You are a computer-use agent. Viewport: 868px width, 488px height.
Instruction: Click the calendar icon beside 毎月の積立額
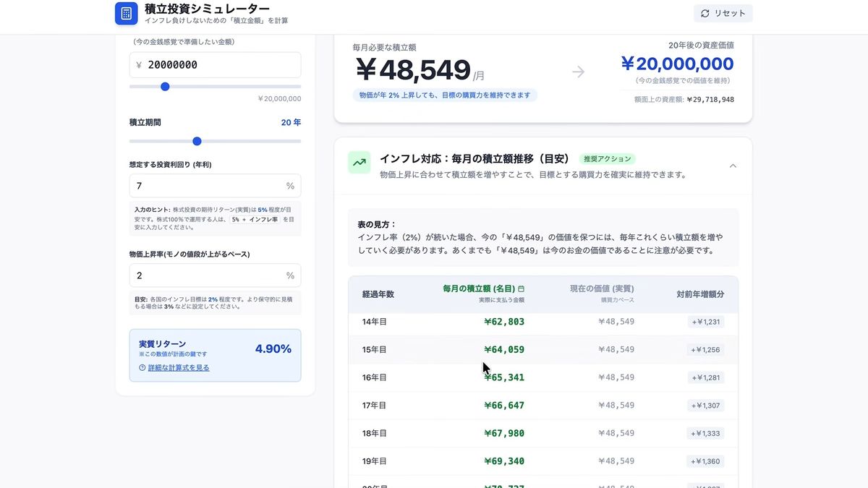coord(521,288)
